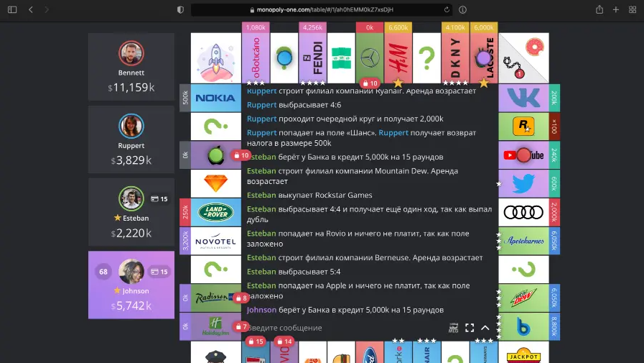Select the Twitter board field

coord(523,183)
